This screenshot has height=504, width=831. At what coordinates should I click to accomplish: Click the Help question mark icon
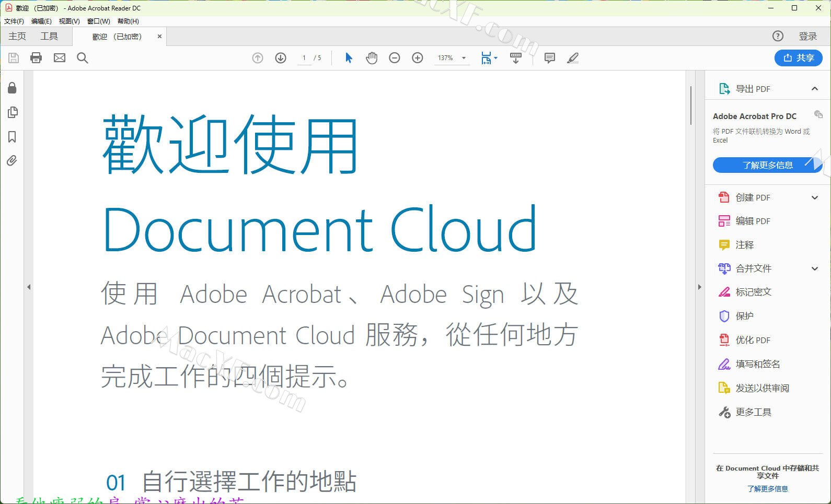click(778, 36)
